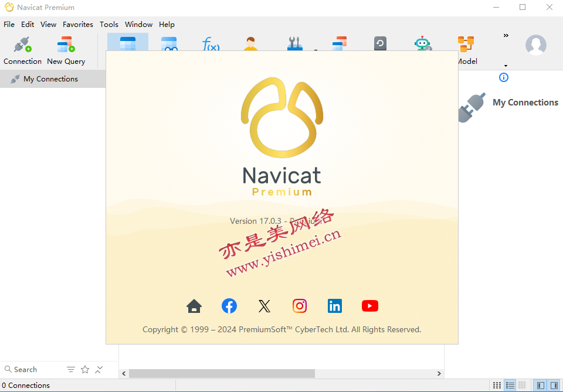Switch to the View objects toolbar icon

point(169,43)
